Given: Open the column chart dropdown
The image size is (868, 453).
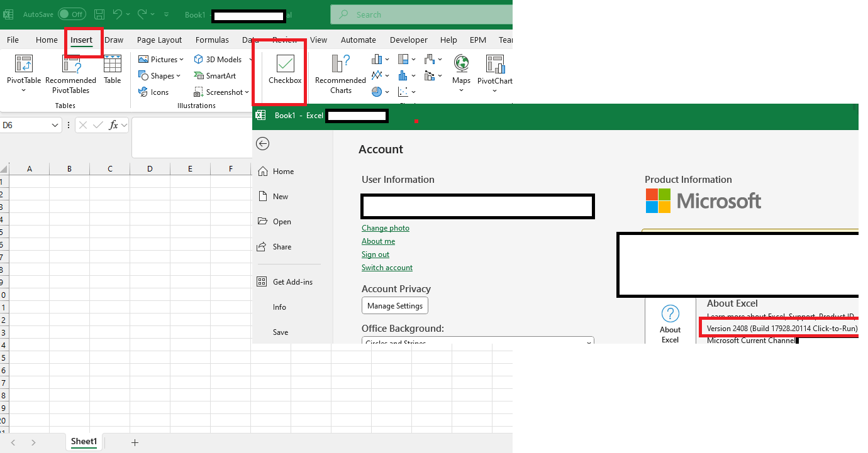Looking at the screenshot, I should [387, 60].
